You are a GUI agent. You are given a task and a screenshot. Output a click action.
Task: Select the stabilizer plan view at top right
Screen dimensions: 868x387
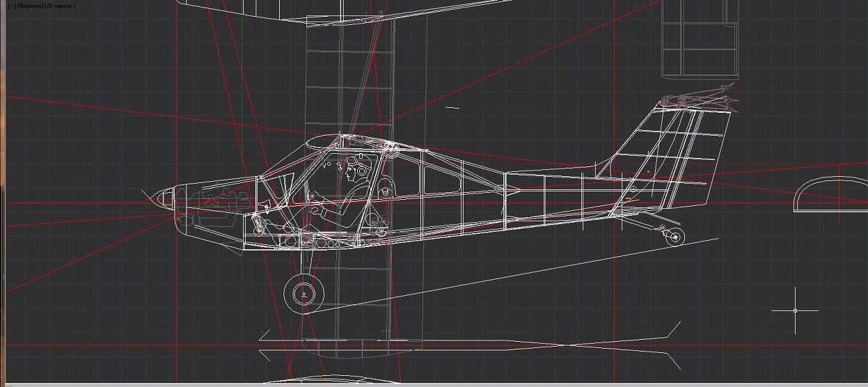(x=699, y=38)
